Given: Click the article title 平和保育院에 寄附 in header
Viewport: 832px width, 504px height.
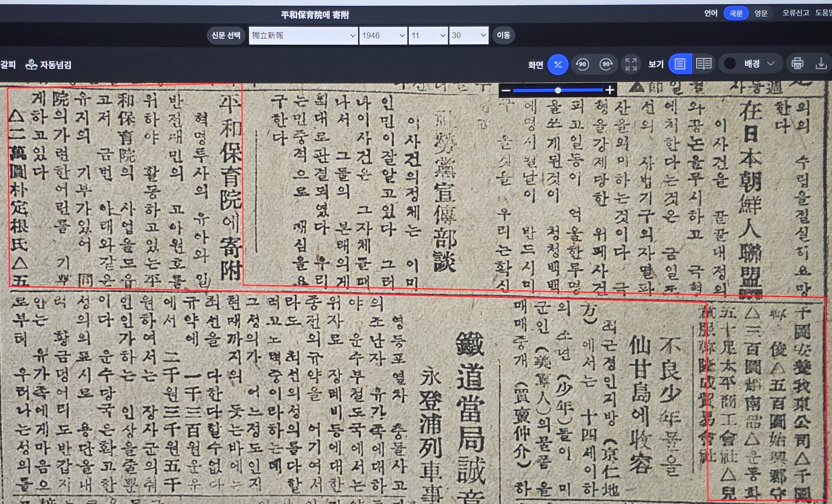Looking at the screenshot, I should pyautogui.click(x=315, y=15).
